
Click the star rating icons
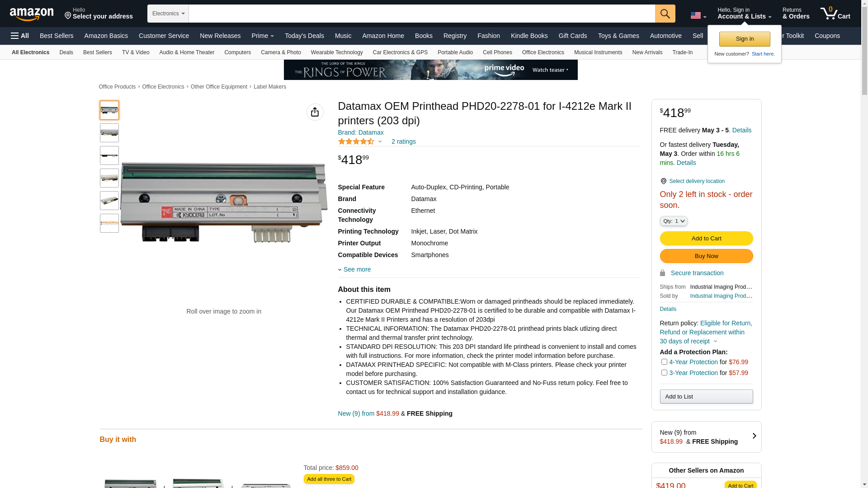(356, 141)
